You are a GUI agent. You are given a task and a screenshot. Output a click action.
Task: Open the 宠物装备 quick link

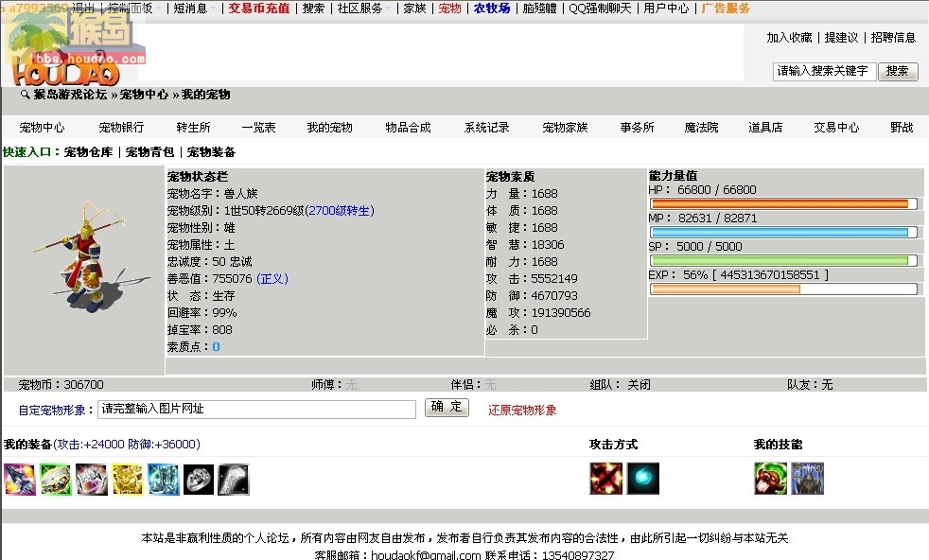coord(211,152)
